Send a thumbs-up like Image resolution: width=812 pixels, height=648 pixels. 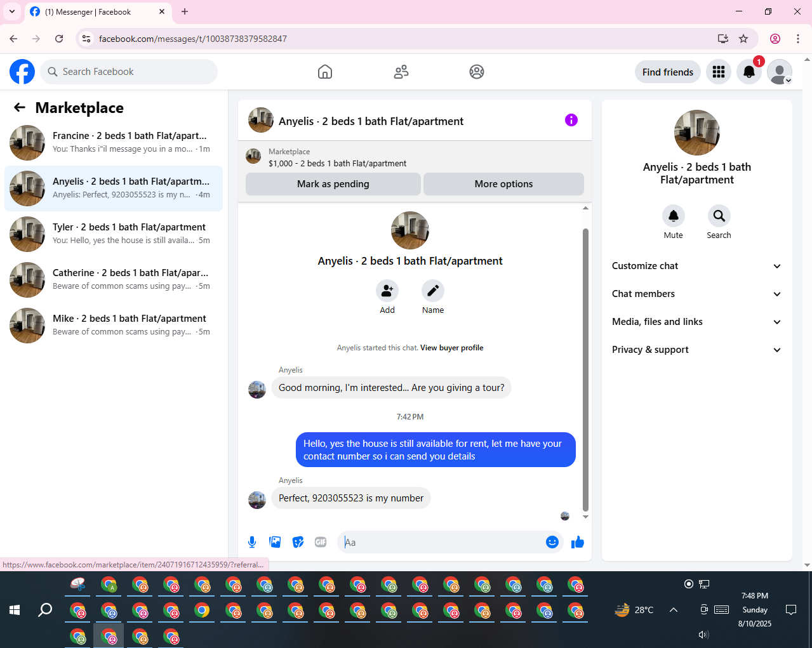578,542
